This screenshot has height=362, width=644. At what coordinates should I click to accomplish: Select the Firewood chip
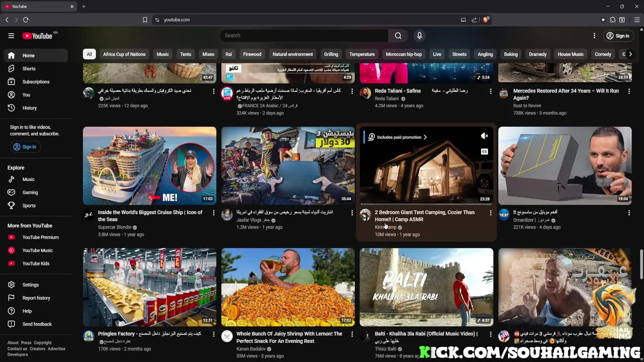pyautogui.click(x=252, y=54)
